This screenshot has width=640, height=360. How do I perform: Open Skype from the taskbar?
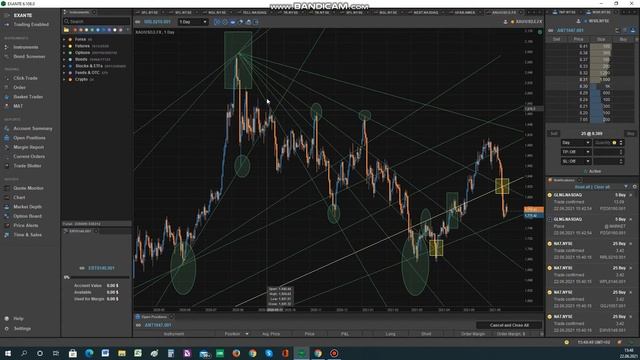click(269, 353)
